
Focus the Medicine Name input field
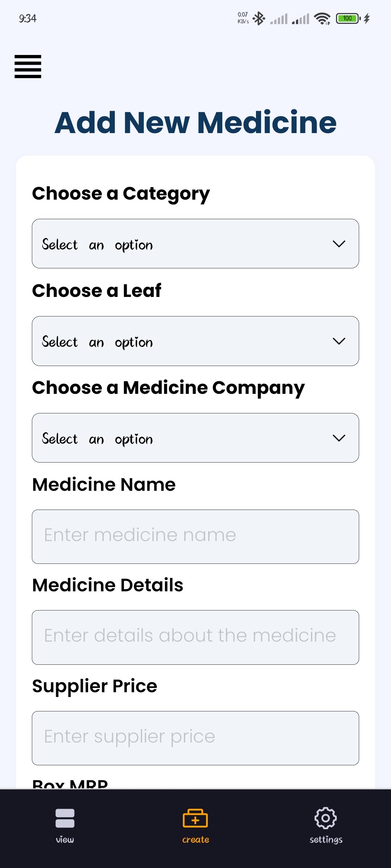pyautogui.click(x=195, y=536)
